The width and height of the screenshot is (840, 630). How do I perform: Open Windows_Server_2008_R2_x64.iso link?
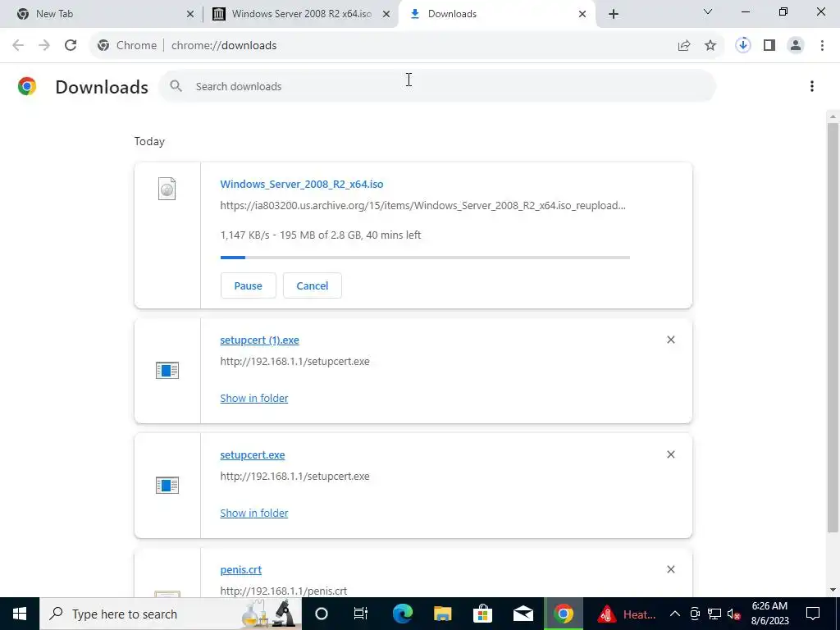point(302,184)
